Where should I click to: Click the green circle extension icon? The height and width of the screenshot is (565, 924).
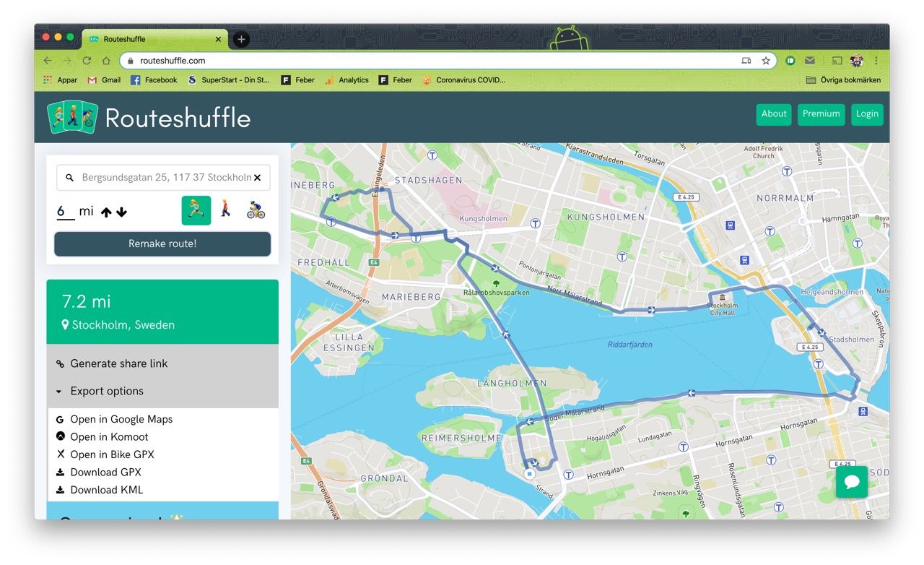tap(790, 61)
